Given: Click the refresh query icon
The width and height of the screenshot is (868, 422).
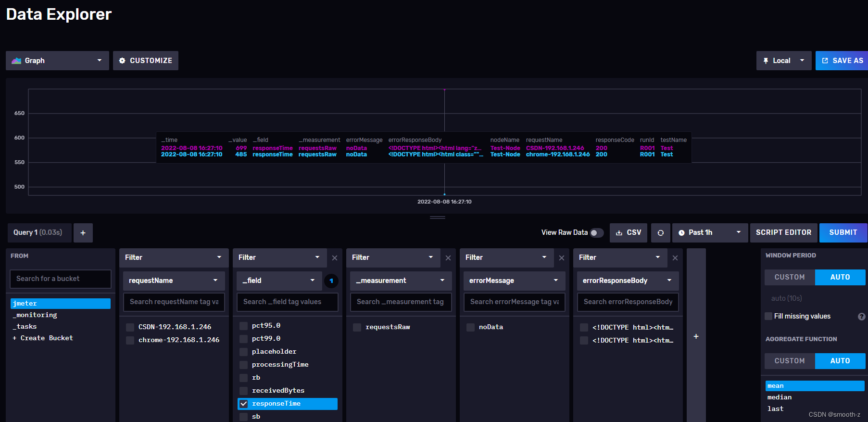Looking at the screenshot, I should [661, 232].
